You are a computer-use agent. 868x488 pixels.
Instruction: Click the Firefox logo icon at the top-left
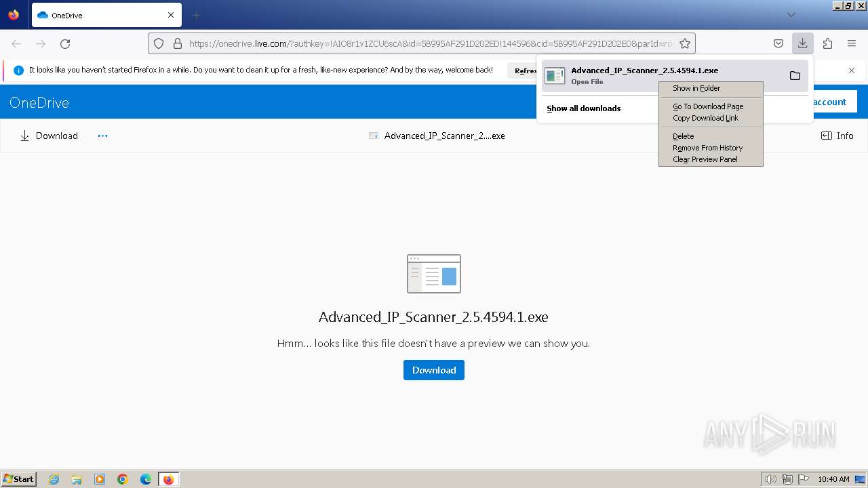[14, 15]
